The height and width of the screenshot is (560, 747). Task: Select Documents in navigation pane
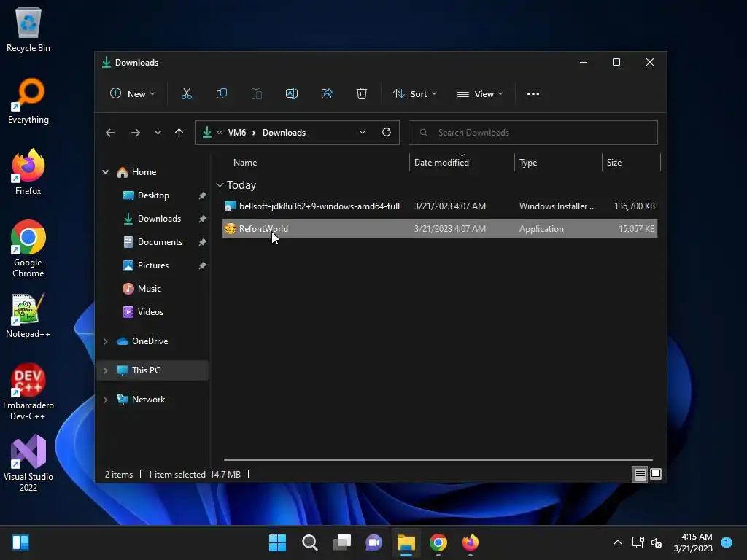click(x=160, y=242)
